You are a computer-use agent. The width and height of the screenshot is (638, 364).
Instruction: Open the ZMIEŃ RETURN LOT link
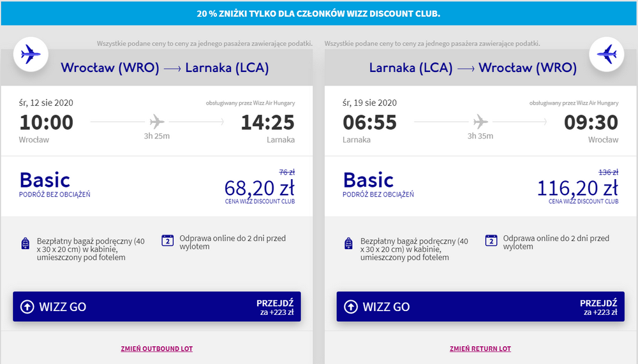pos(480,349)
